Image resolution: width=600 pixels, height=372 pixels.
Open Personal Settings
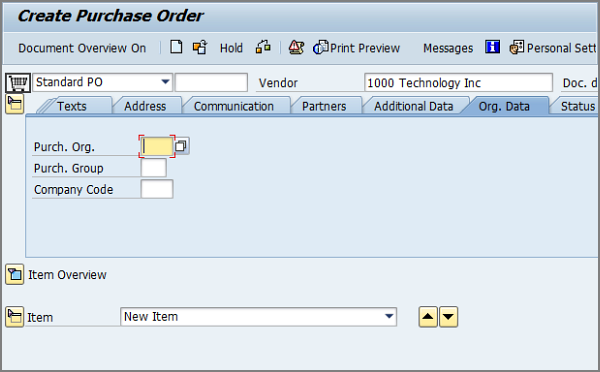(x=553, y=48)
